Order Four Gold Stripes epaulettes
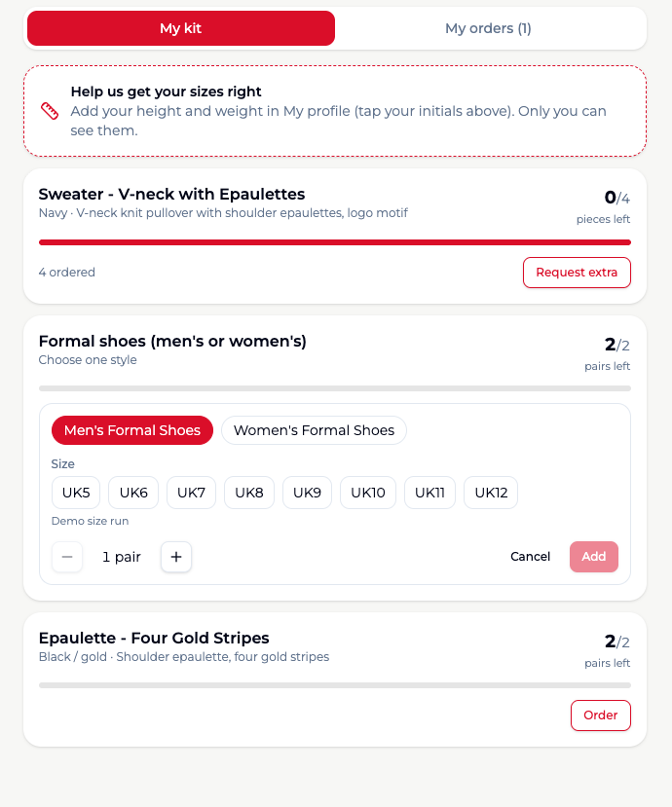Image resolution: width=672 pixels, height=807 pixels. coord(601,715)
